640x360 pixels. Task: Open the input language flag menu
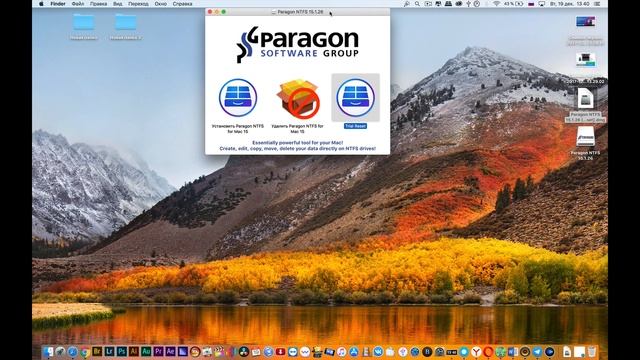point(531,4)
